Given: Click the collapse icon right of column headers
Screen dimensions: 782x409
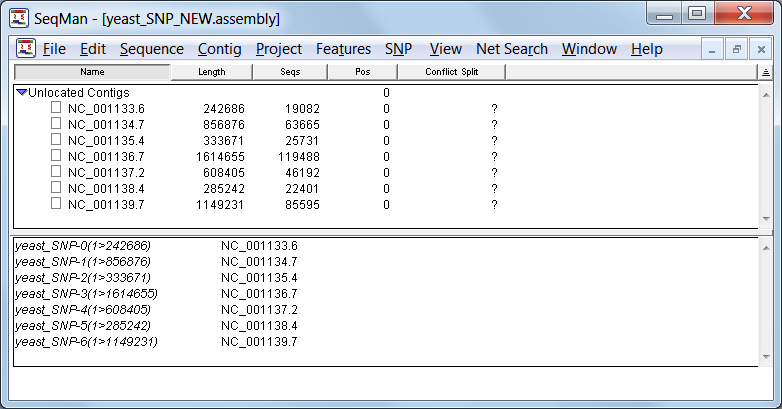Looking at the screenshot, I should [x=766, y=72].
